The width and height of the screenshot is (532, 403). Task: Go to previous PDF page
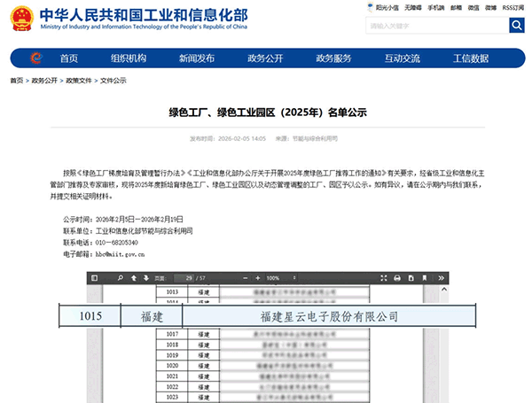133,277
